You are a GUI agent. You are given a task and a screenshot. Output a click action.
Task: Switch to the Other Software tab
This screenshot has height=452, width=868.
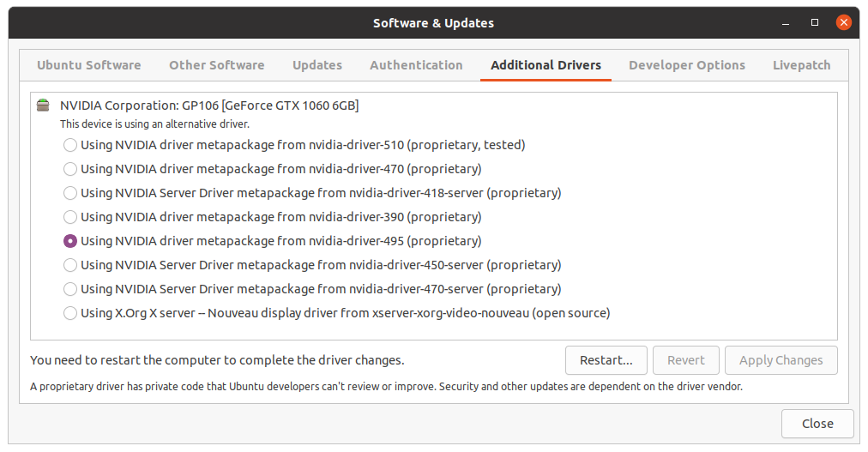(217, 65)
